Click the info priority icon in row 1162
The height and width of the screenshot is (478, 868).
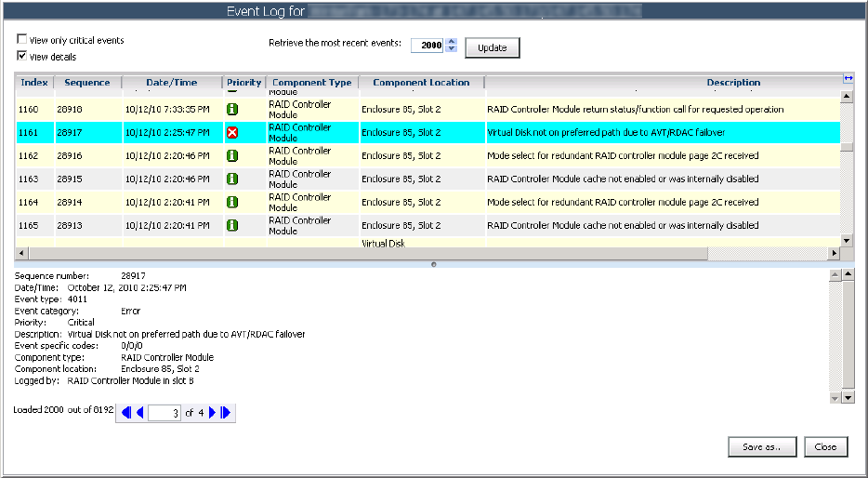point(232,156)
